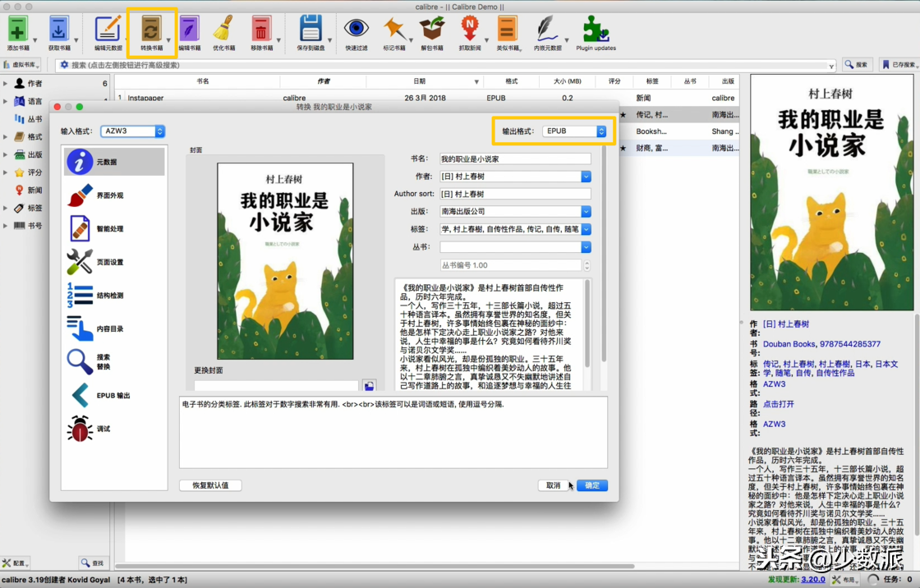Open the Structure detection section
Viewport: 920px width, 588px height.
pos(114,295)
